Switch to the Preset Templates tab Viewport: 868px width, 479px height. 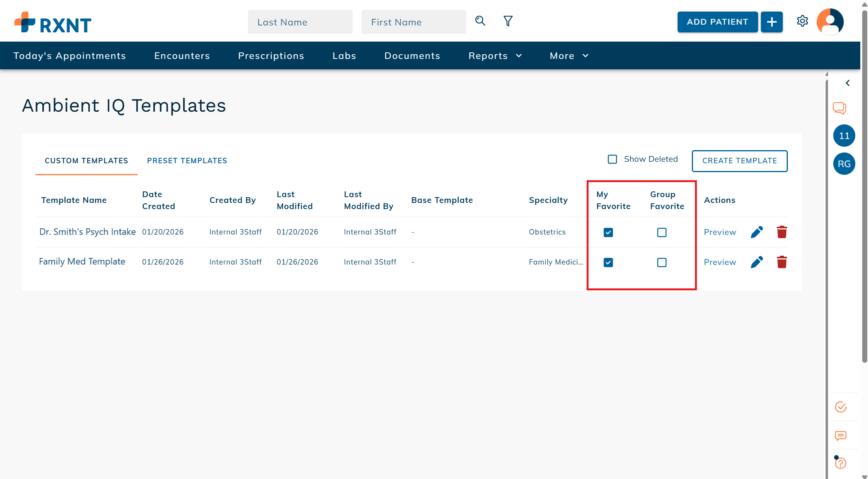(x=187, y=161)
